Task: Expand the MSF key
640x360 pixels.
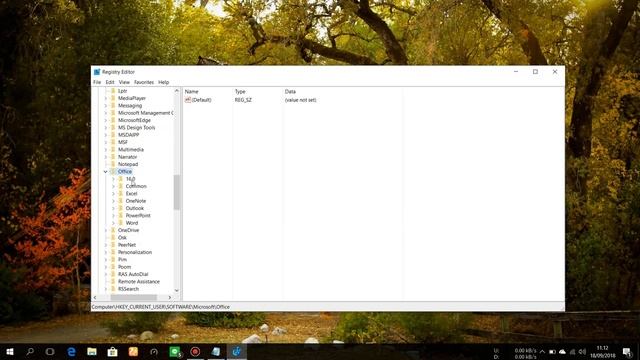Action: tap(106, 142)
